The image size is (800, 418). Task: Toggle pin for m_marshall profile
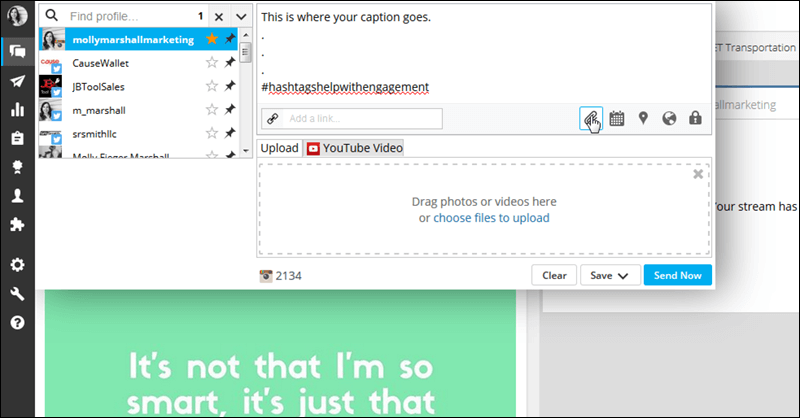point(230,109)
